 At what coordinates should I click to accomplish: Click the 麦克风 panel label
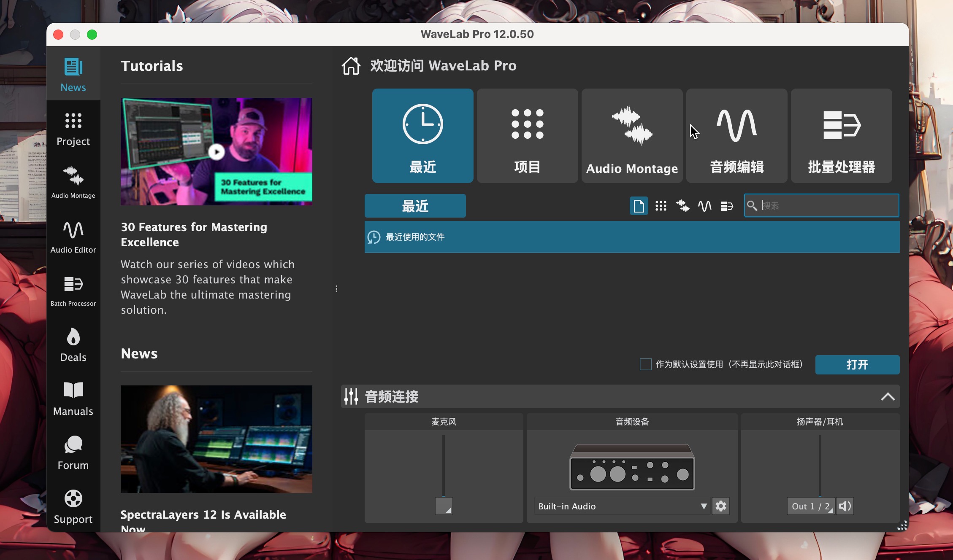tap(444, 422)
